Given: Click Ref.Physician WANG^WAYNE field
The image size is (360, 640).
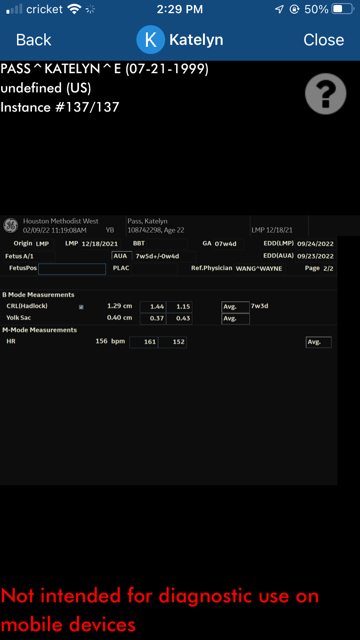Looking at the screenshot, I should pos(260,269).
